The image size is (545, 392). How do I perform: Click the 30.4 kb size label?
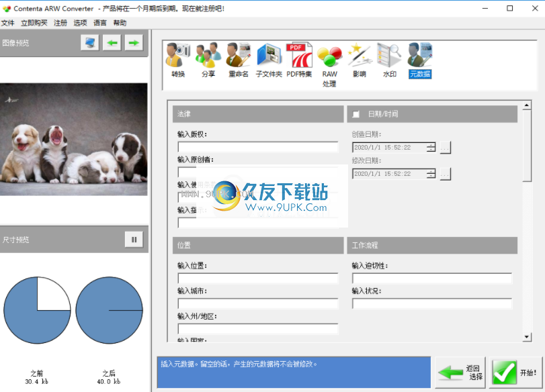pos(36,382)
